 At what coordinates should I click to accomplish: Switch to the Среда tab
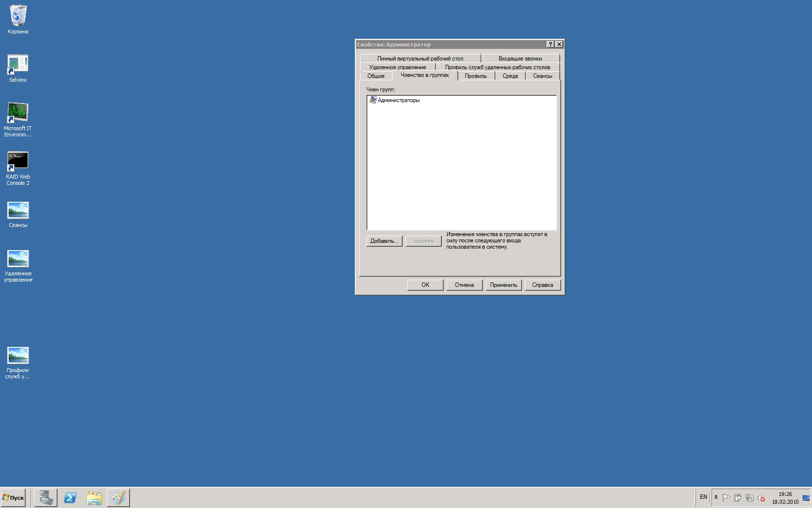pyautogui.click(x=510, y=76)
